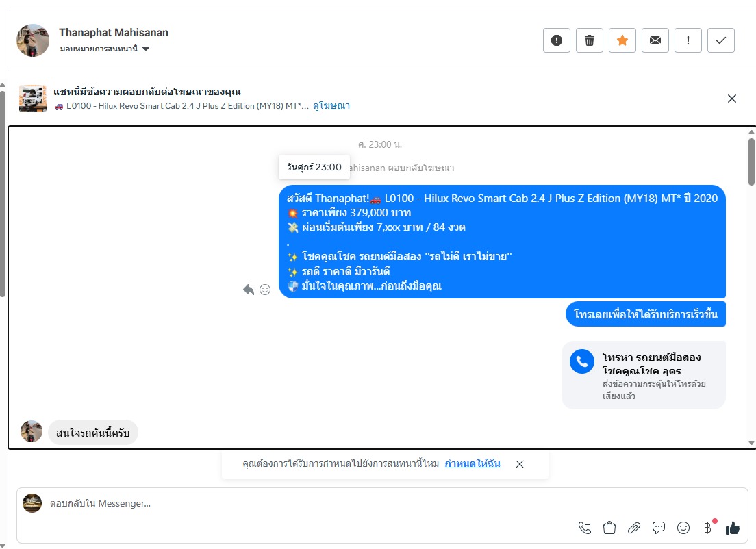The width and height of the screenshot is (756, 549).
Task: Click the ad thumbnail of Hilux Revo
Action: (x=33, y=99)
